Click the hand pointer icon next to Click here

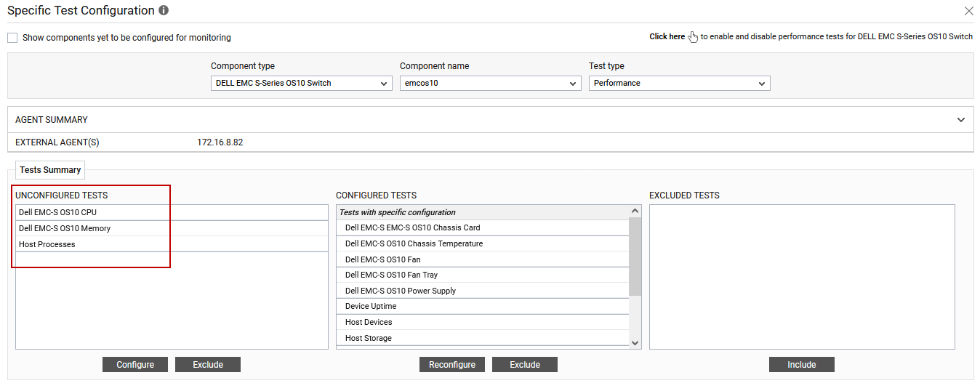point(693,37)
